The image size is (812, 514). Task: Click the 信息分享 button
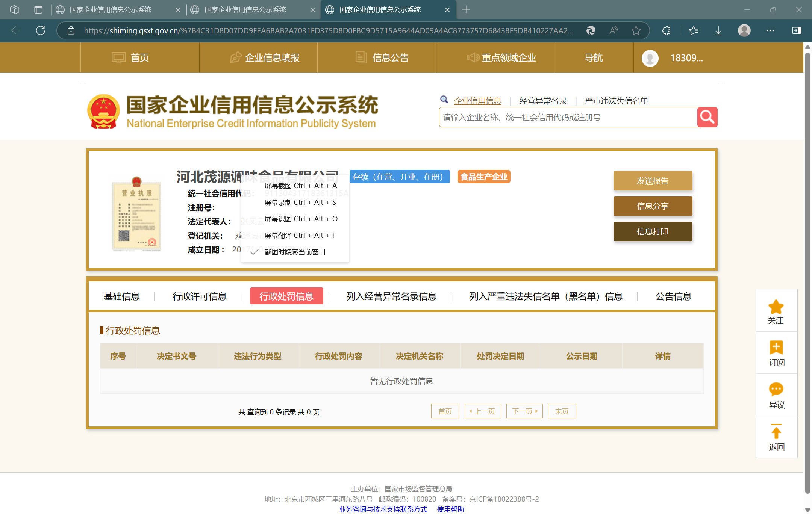click(653, 206)
